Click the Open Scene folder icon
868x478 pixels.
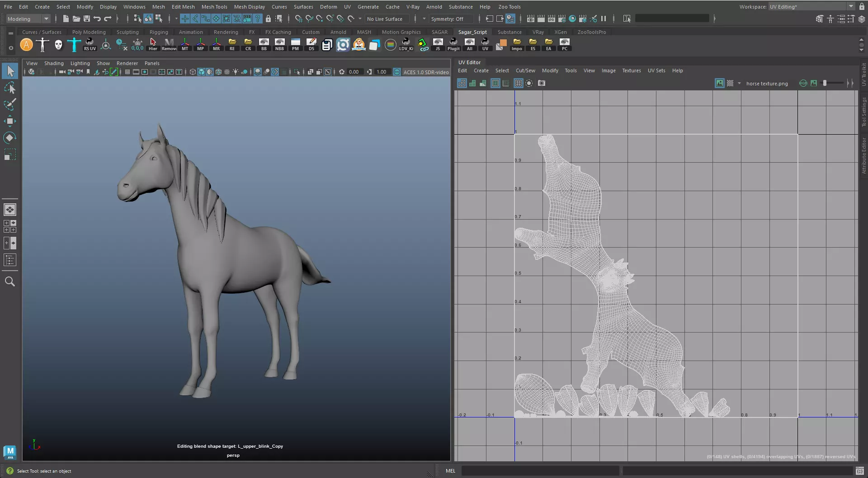[x=76, y=19]
